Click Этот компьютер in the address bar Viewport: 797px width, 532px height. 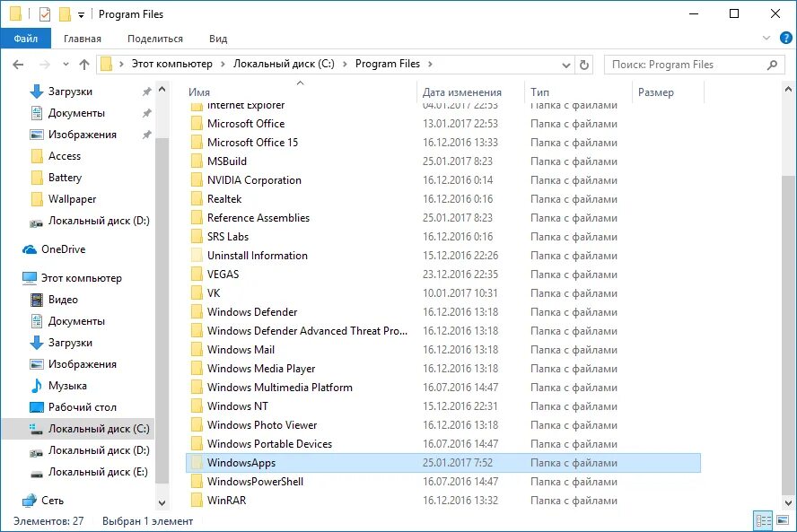[171, 64]
